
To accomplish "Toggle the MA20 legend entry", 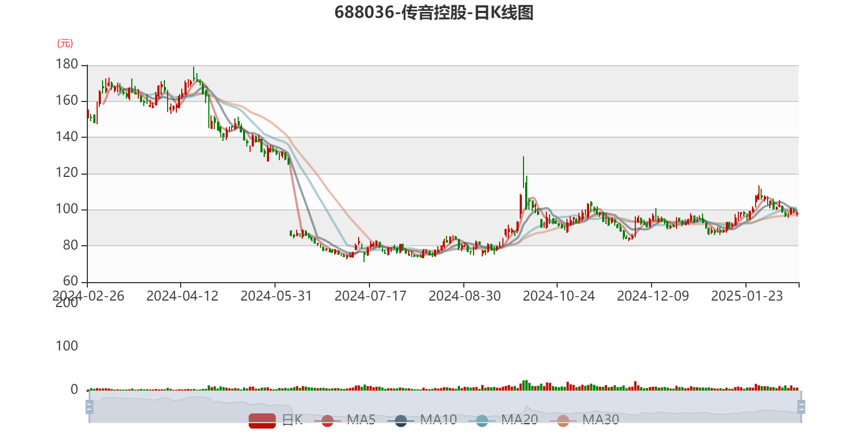I will (503, 420).
